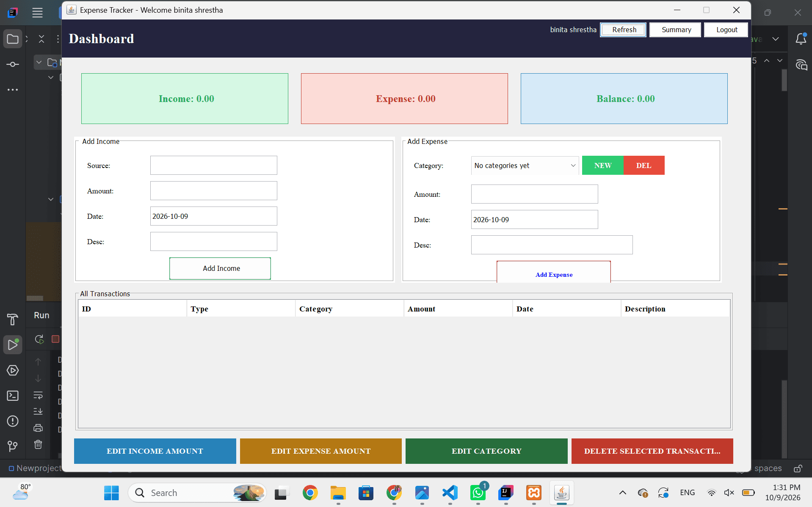Screen dimensions: 812x507
Task: Log out using the Logout button
Action: [x=726, y=30]
